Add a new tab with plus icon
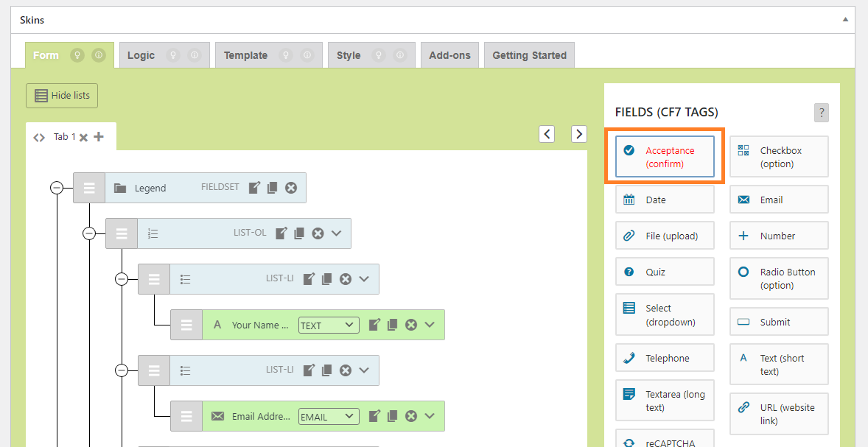Screen dimensions: 868x447 (99, 137)
